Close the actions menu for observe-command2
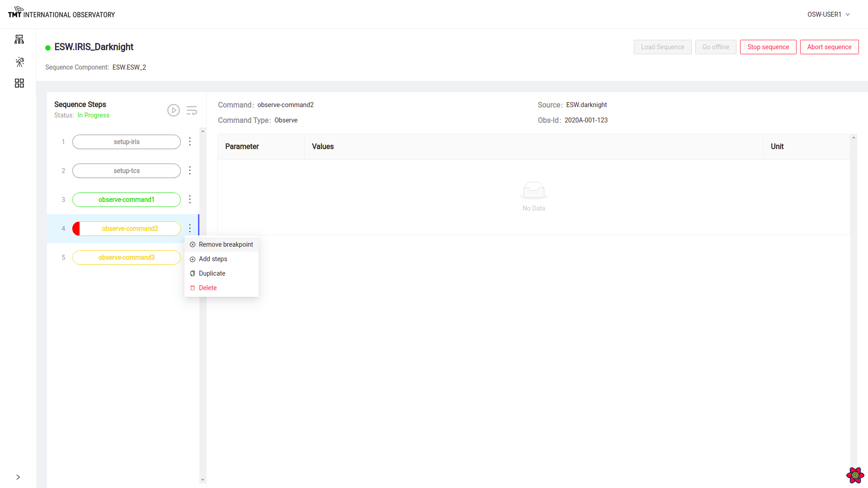Viewport: 868px width, 488px height. click(190, 229)
